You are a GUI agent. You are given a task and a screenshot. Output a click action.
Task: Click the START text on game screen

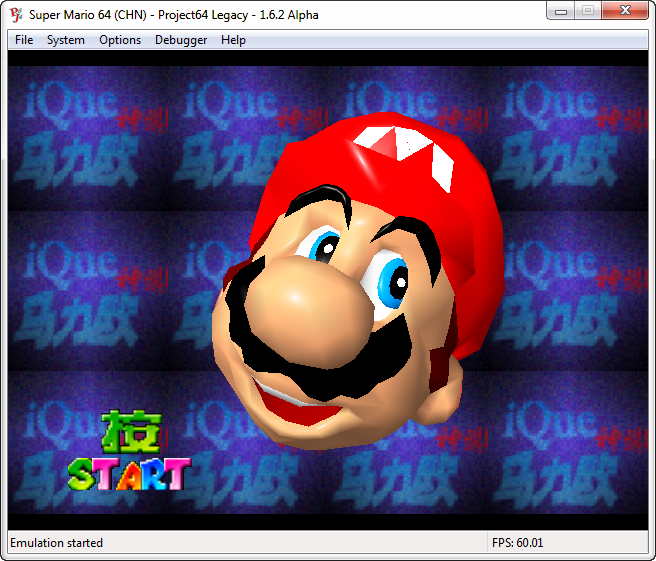point(130,474)
